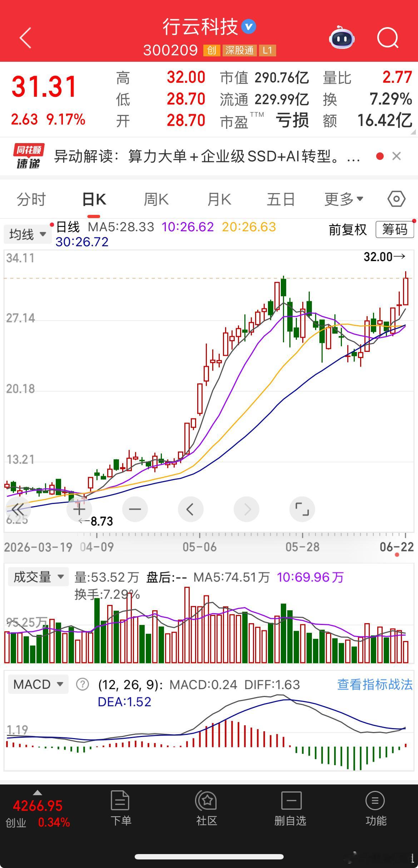Expand the 创业 index ticker arrow

pyautogui.click(x=38, y=793)
